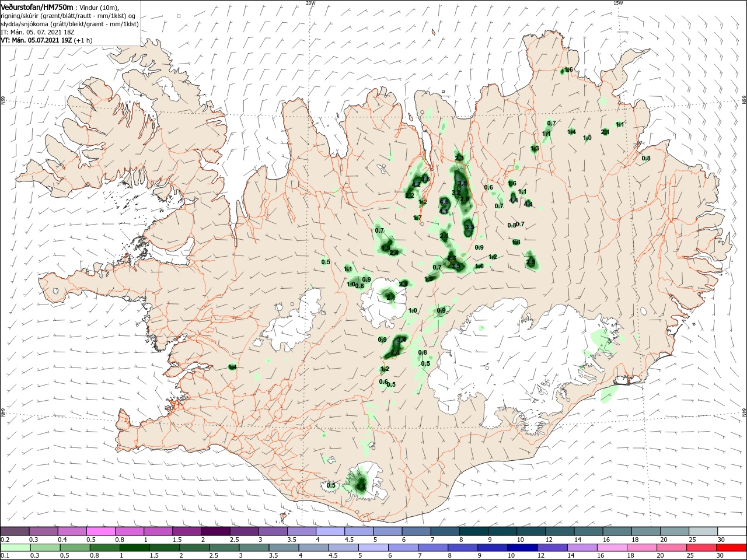Pick the light gray swatch labeled 25, upper legend row

click(703, 531)
